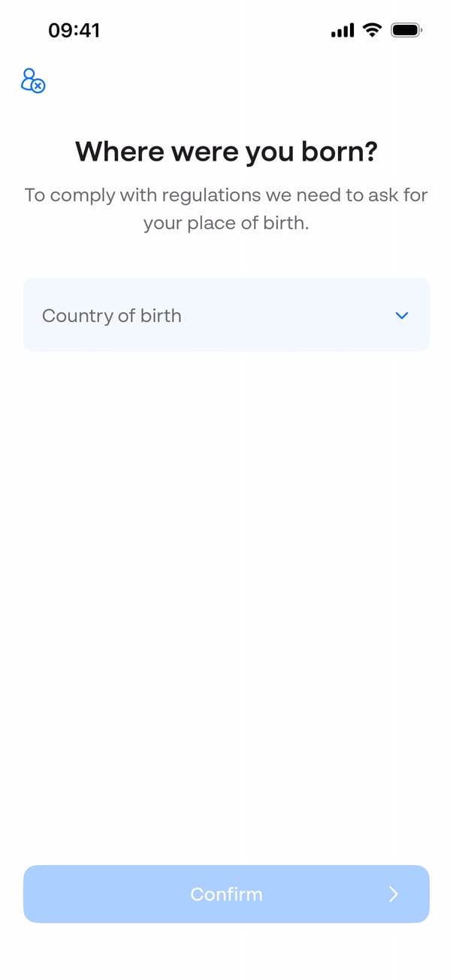Click the right arrow on Confirm button
This screenshot has width=453, height=980.
click(x=394, y=894)
